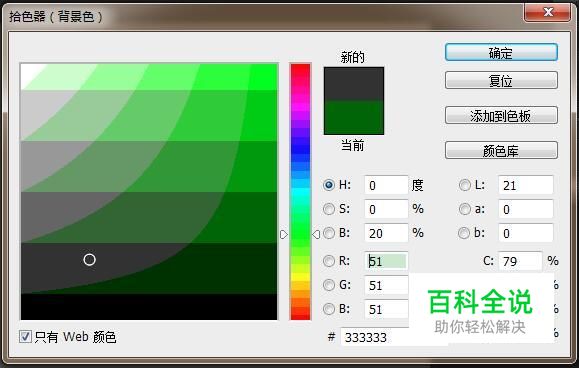Image resolution: width=579 pixels, height=368 pixels.
Task: Select the blue B radio button beside 51
Action: click(x=329, y=309)
